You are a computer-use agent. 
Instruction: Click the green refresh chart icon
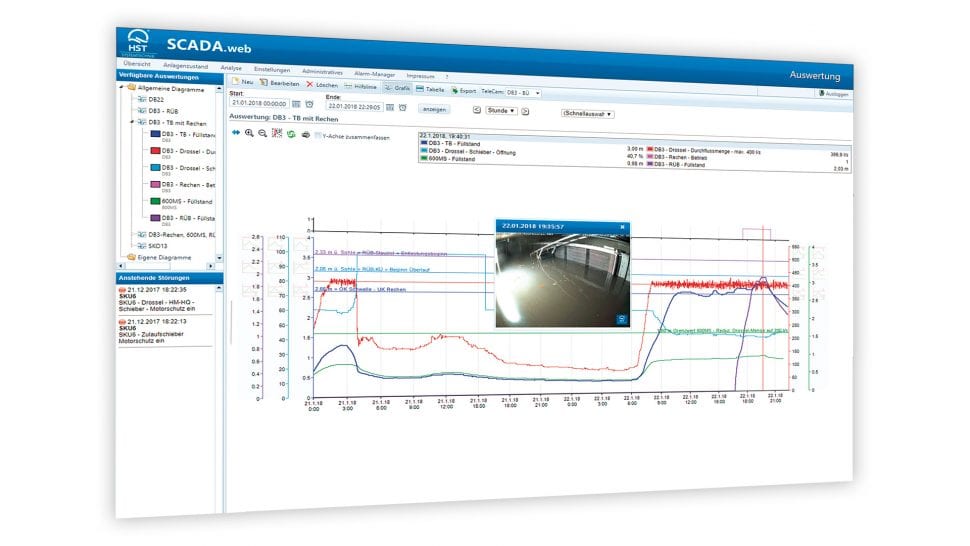click(x=291, y=134)
